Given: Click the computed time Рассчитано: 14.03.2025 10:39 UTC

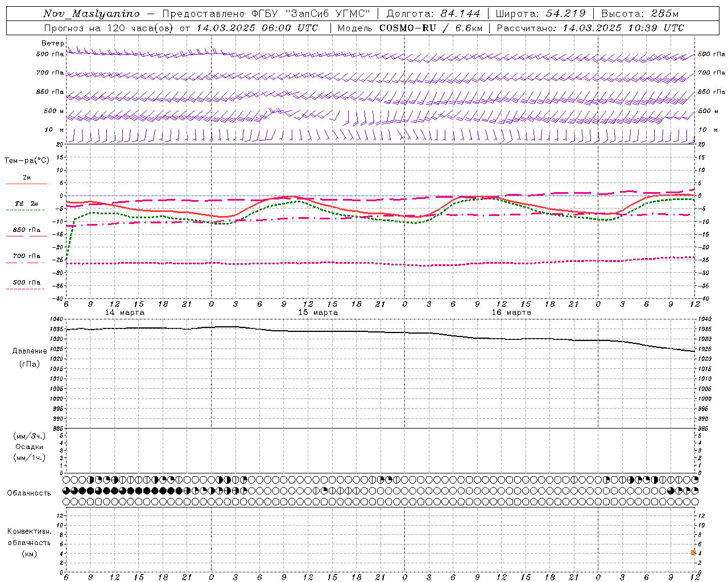Looking at the screenshot, I should (x=590, y=28).
